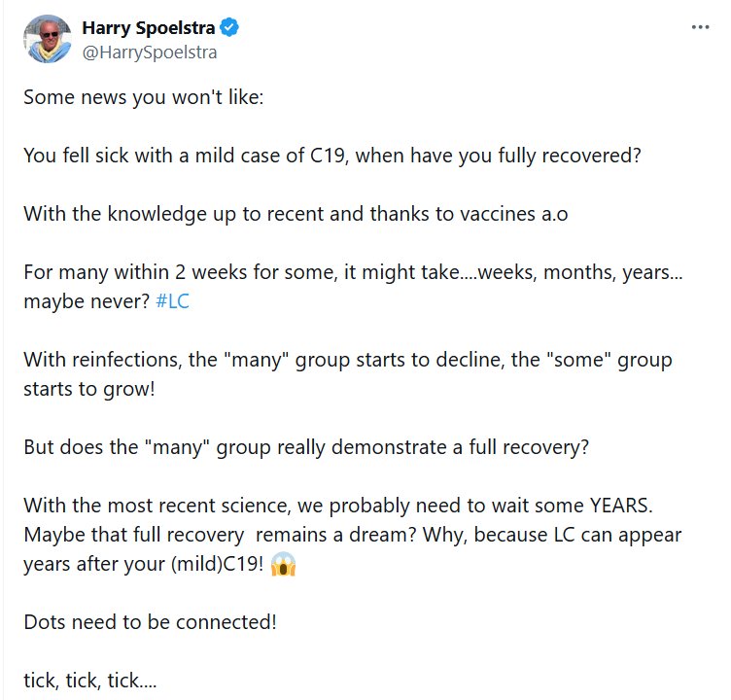Click the "You fell sick with a mild case" line
Image resolution: width=731 pixels, height=700 pixels.
click(331, 157)
